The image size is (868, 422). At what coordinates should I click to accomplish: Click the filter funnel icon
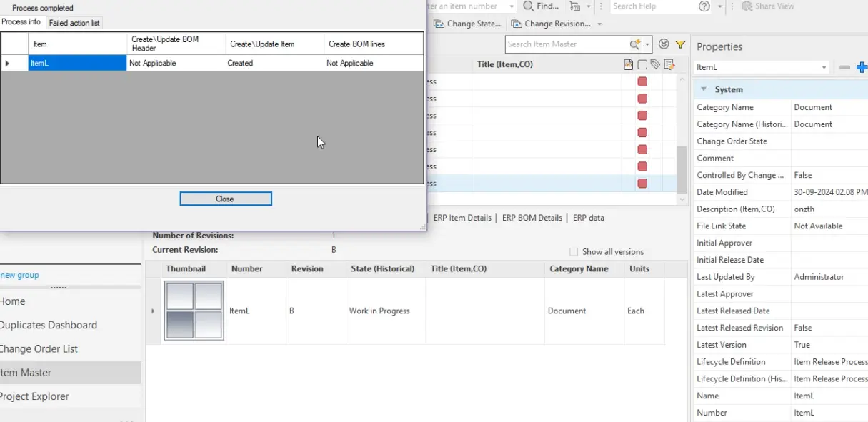pyautogui.click(x=680, y=44)
